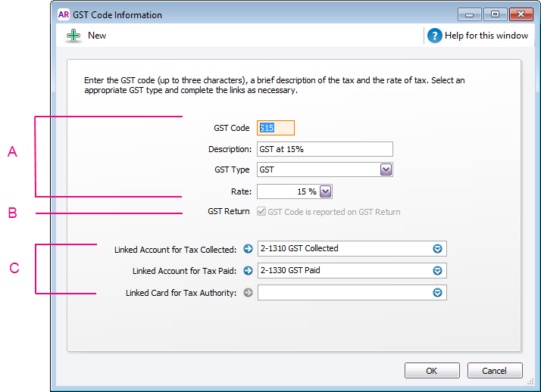Click the Cancel button
This screenshot has height=392, width=541.
coord(495,371)
